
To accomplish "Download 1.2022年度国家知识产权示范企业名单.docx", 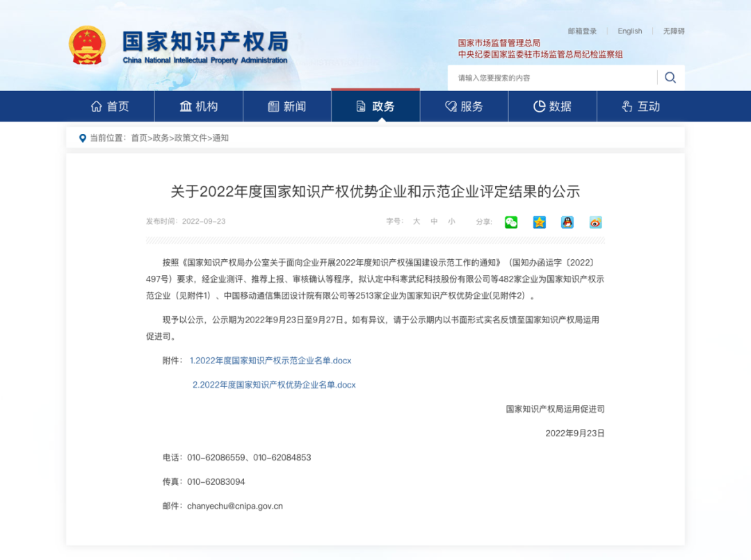I will click(x=270, y=361).
